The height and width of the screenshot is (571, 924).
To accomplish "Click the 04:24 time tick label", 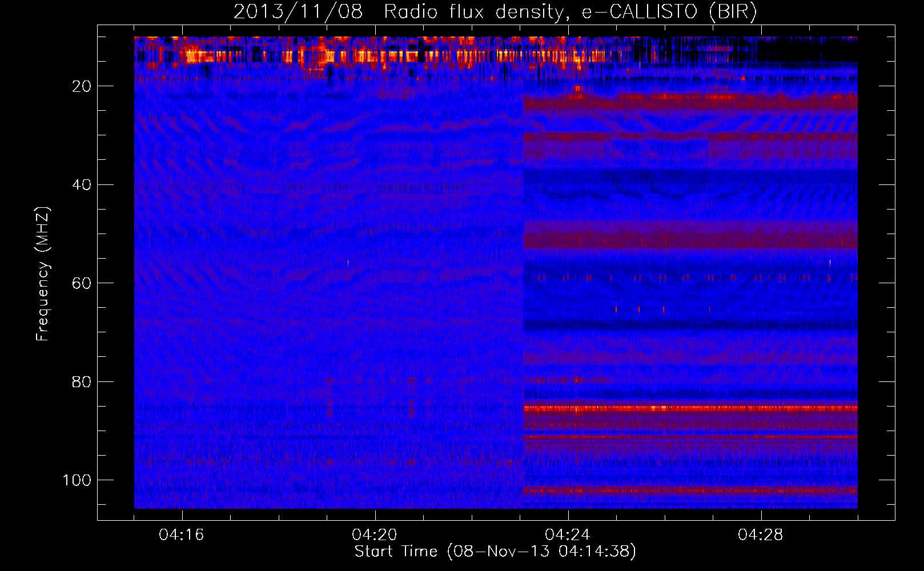I will point(568,535).
